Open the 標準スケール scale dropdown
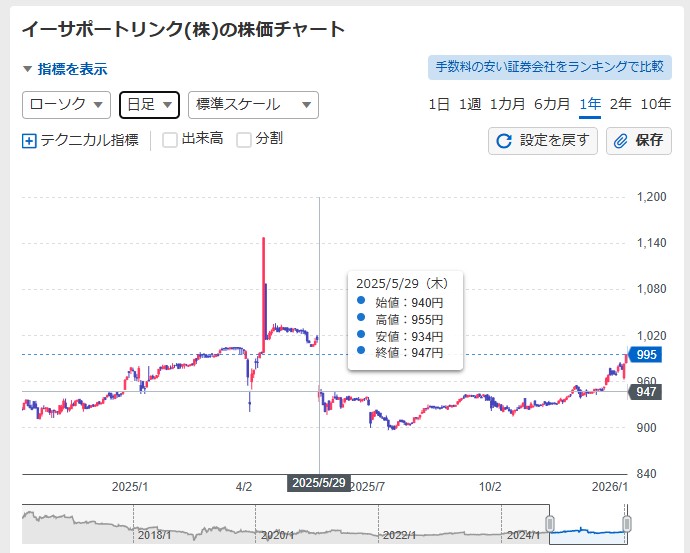Image resolution: width=690 pixels, height=553 pixels. point(252,104)
